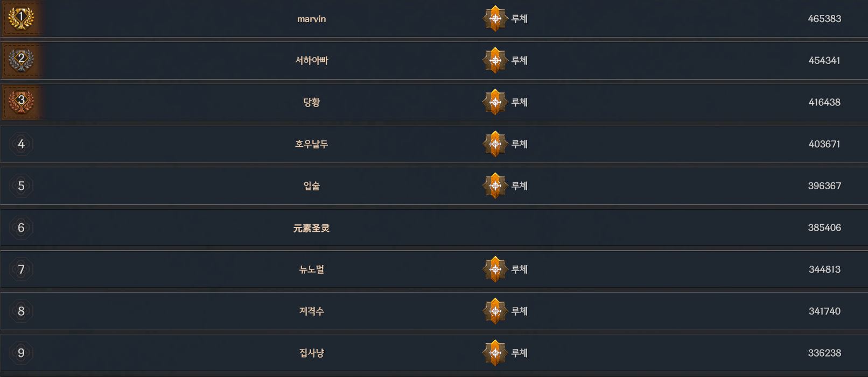Click the class emblem in marvin's row
This screenshot has height=377, width=868.
click(495, 19)
